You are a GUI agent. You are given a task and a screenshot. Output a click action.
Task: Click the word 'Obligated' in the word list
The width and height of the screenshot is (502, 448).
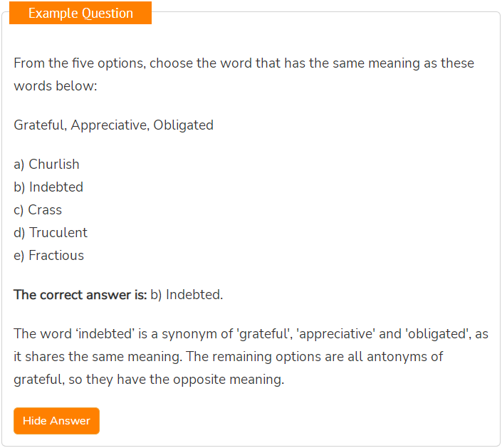point(184,125)
